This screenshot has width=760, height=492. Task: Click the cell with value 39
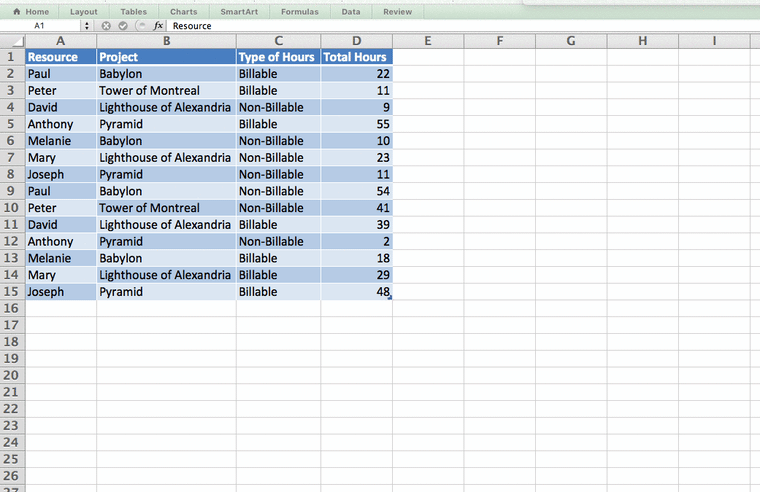click(356, 225)
